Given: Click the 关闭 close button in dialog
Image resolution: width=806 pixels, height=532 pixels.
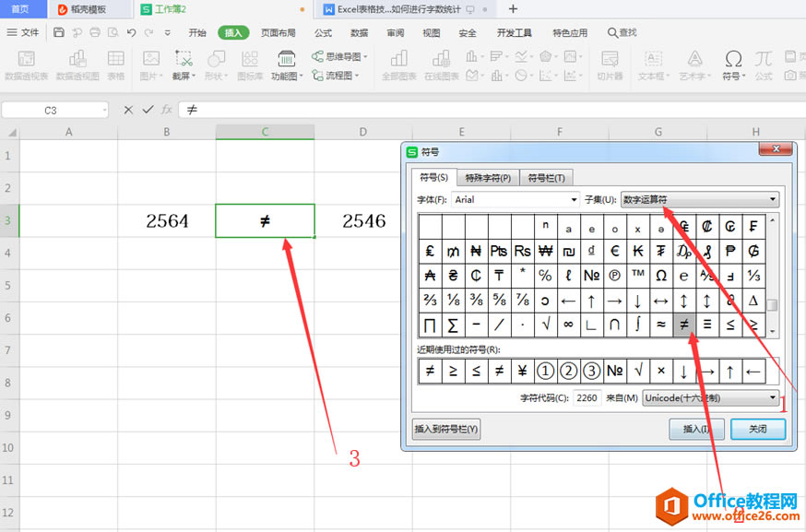Looking at the screenshot, I should (758, 429).
